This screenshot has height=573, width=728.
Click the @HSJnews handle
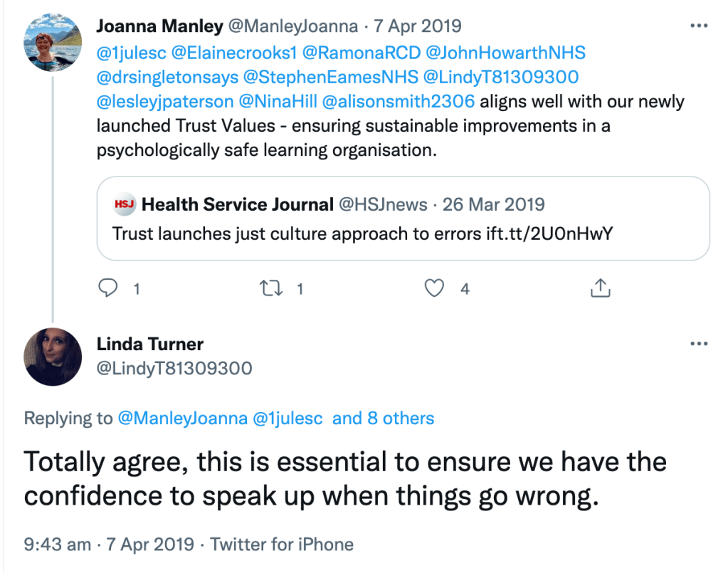click(x=382, y=205)
